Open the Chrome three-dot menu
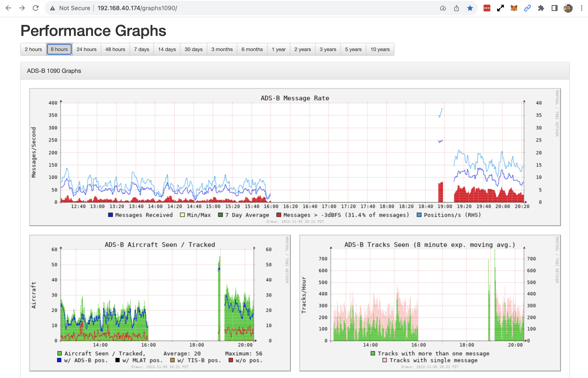 pos(581,8)
